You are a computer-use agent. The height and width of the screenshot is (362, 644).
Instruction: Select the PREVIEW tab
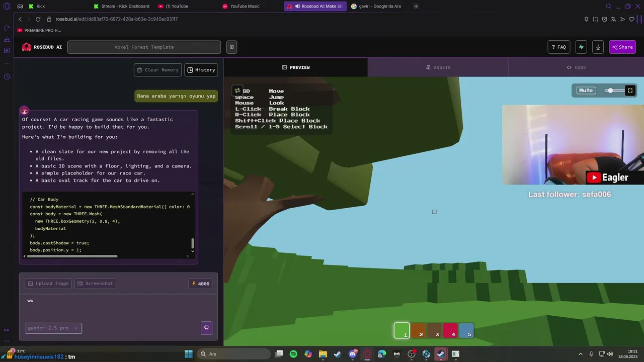click(296, 67)
